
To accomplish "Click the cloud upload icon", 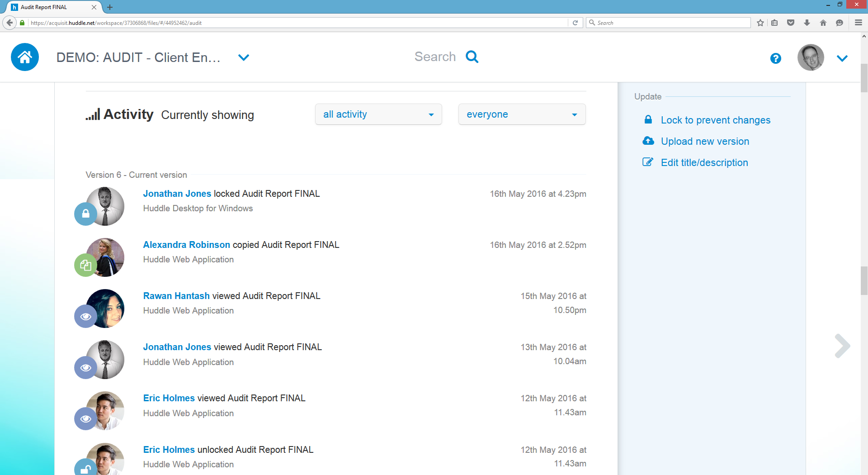I will click(648, 141).
